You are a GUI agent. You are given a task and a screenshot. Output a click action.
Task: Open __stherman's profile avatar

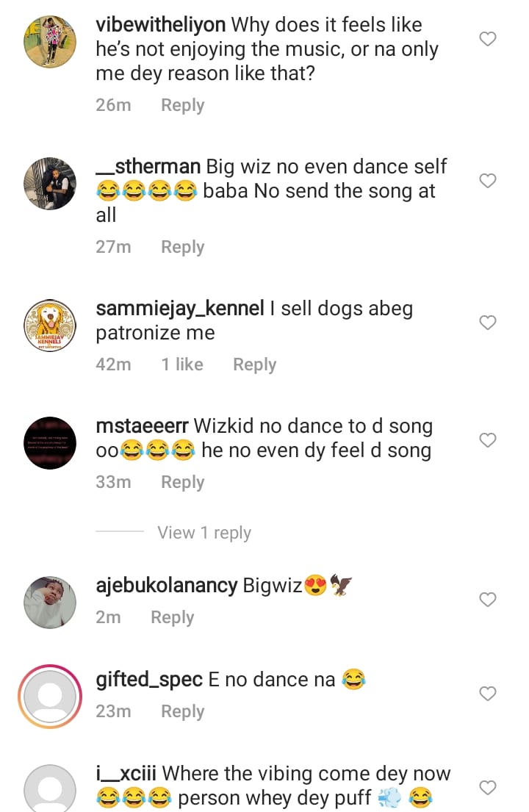tap(50, 184)
